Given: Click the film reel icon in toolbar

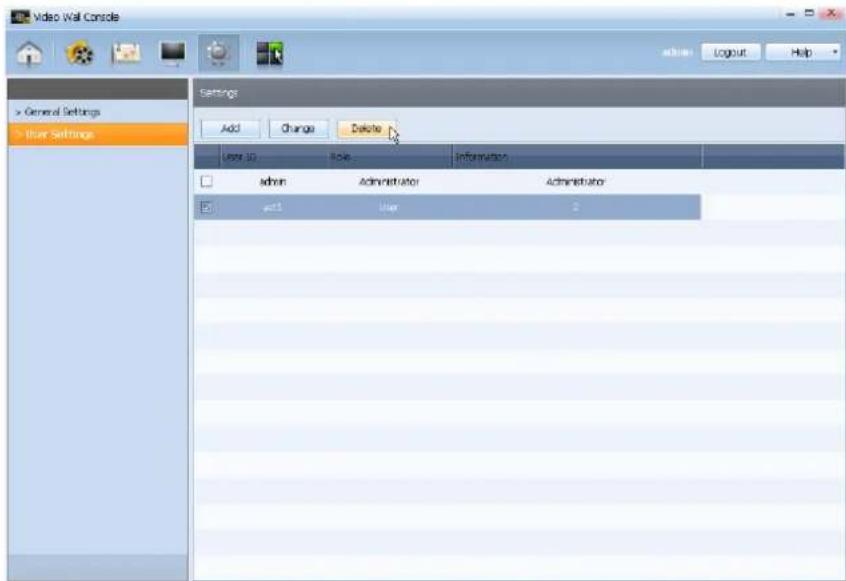Looking at the screenshot, I should 79,53.
